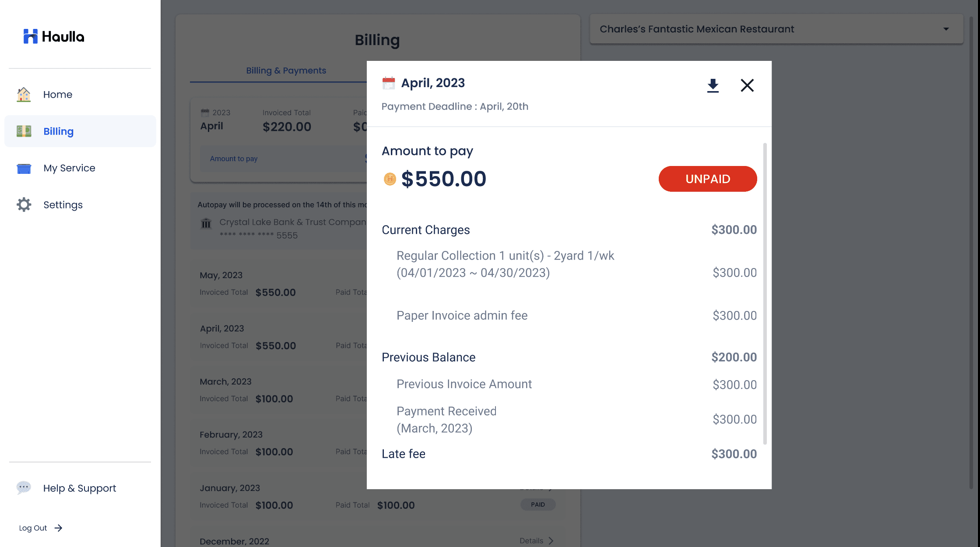Select Billing in the sidebar

58,131
